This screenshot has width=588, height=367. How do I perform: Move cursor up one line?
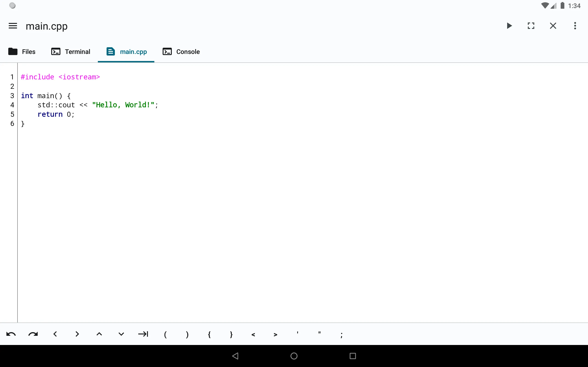[x=99, y=334]
